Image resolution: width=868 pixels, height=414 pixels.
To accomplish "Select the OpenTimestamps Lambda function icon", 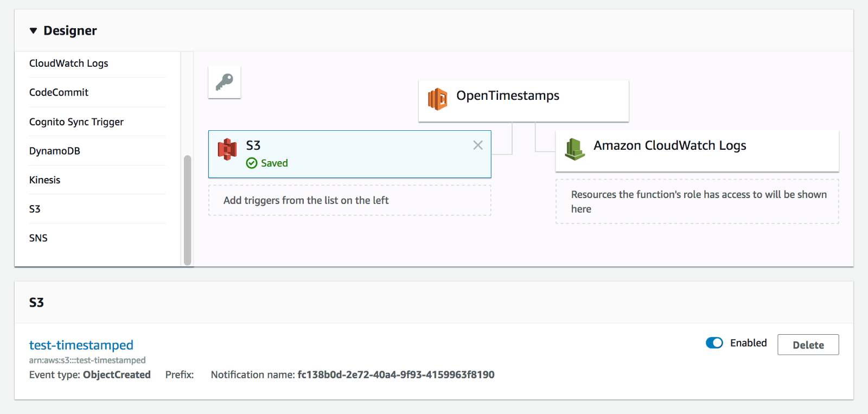I will [x=438, y=99].
